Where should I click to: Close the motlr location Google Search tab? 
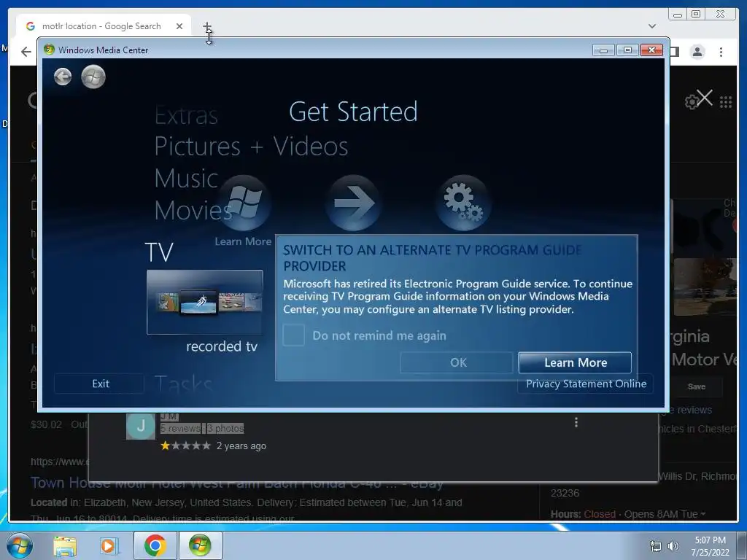(x=179, y=26)
